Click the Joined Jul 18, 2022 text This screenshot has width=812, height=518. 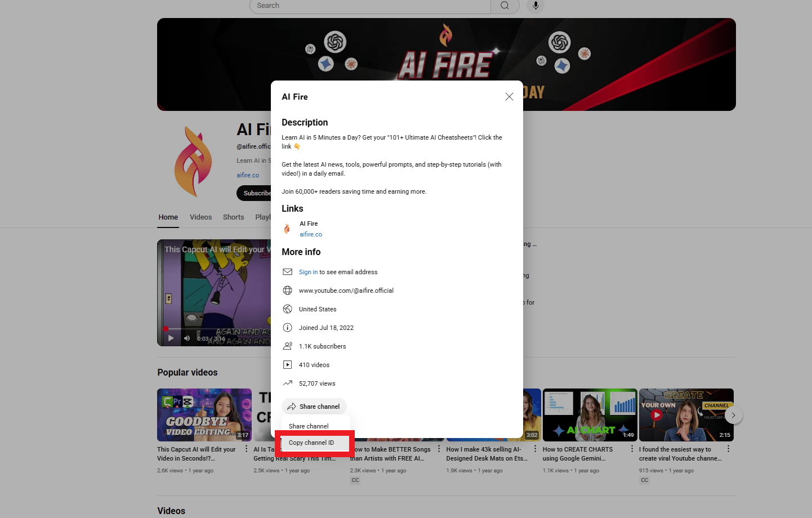[x=326, y=328]
